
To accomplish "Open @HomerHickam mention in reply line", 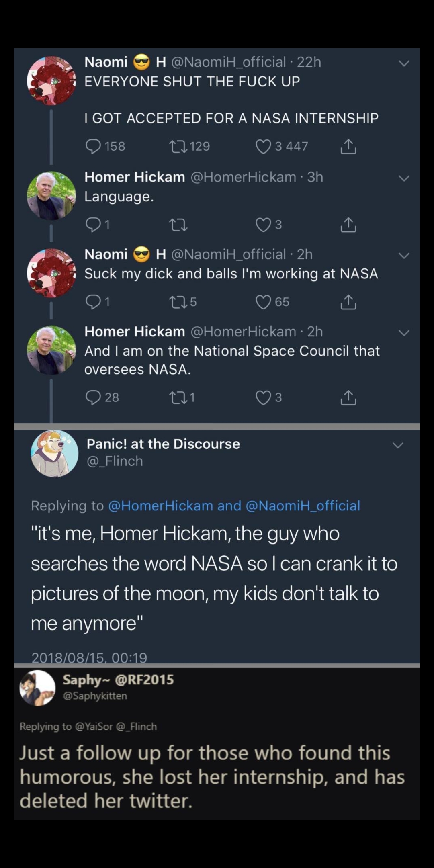I will tap(160, 506).
